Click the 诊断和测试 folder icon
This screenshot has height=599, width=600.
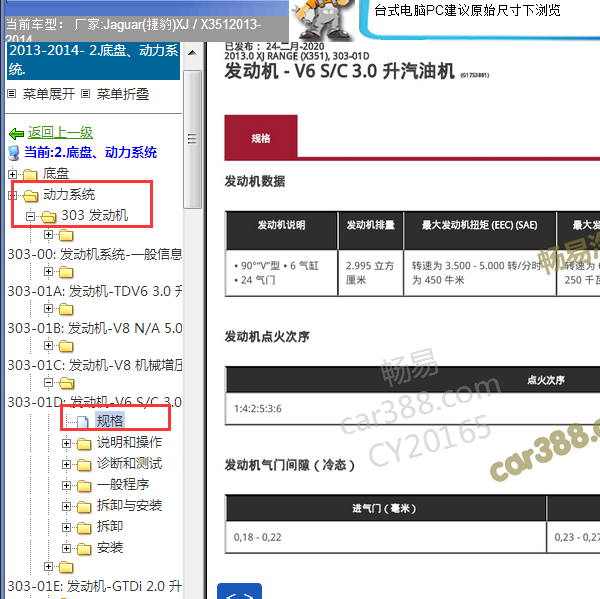tap(84, 465)
